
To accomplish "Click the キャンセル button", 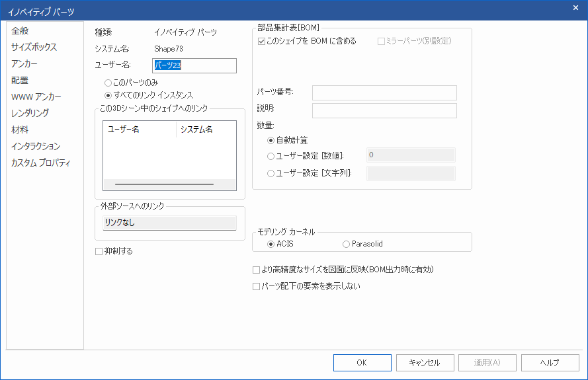I will pos(425,363).
